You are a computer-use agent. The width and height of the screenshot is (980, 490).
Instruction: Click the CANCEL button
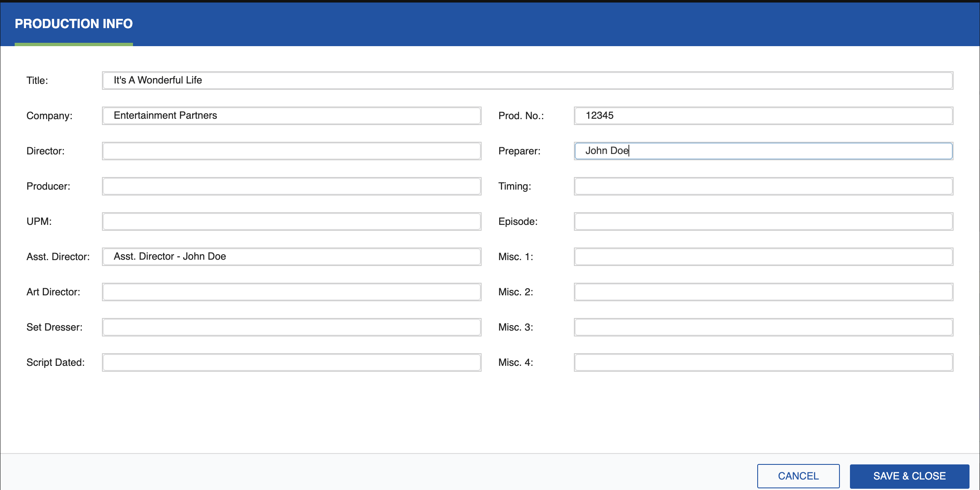coord(798,476)
